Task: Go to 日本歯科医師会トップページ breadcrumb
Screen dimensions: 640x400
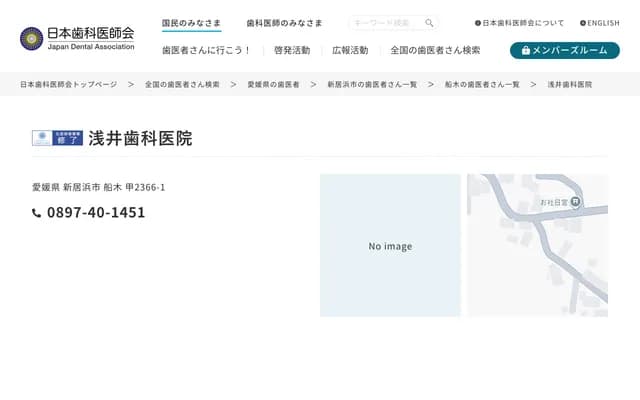Action: (x=68, y=85)
